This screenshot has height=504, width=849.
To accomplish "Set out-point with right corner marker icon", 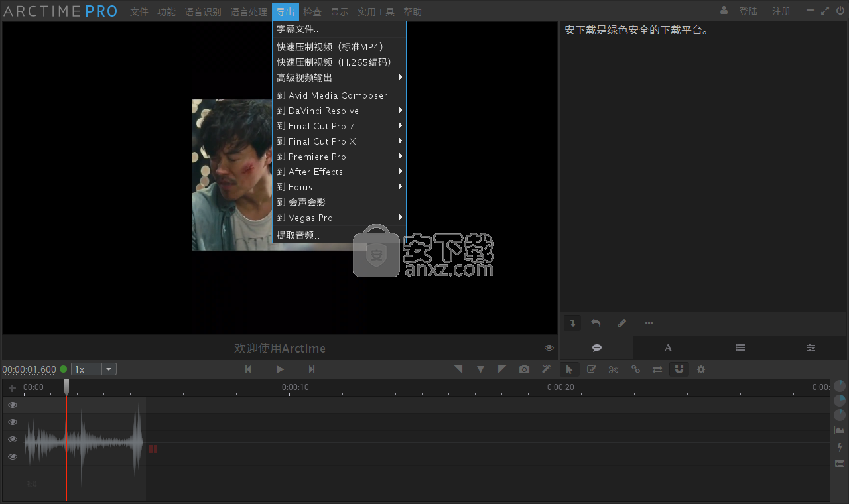I will (502, 369).
